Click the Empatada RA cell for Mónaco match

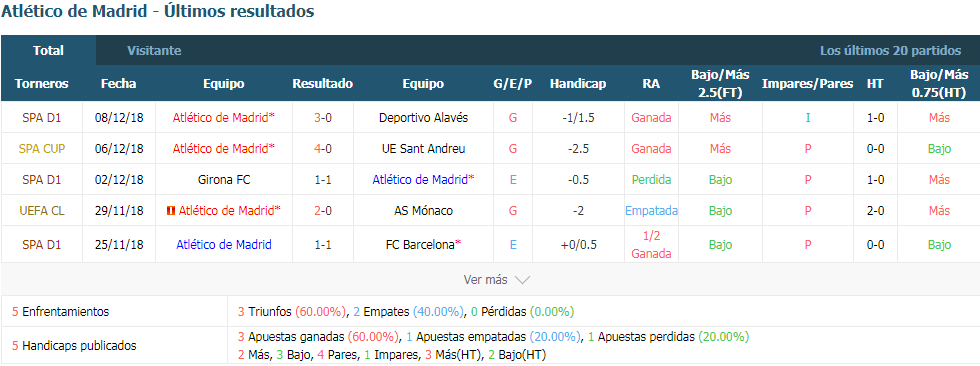pyautogui.click(x=651, y=211)
